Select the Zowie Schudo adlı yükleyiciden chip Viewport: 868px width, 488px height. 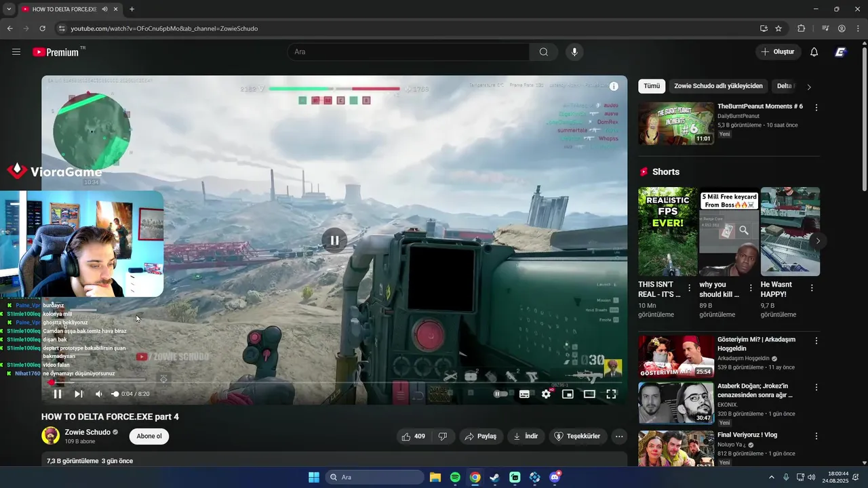718,86
